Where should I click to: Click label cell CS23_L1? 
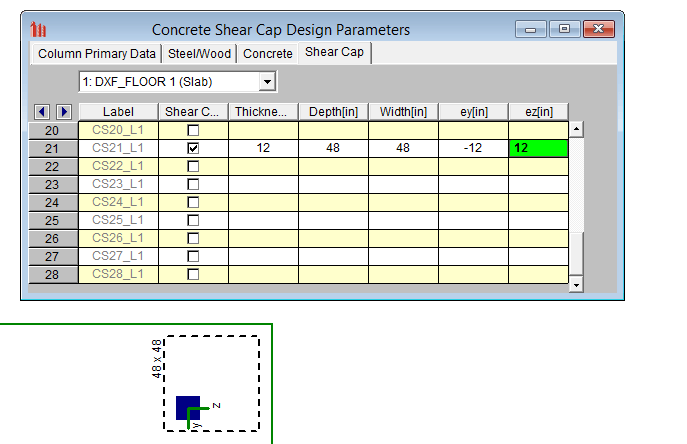coord(118,184)
